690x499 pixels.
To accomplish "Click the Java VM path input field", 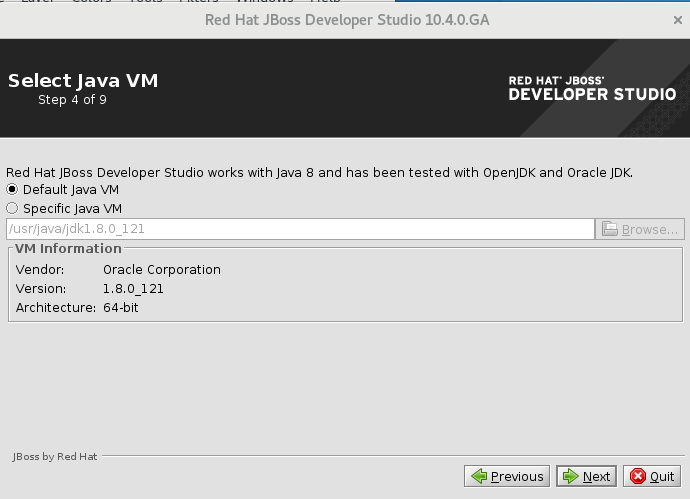I will pyautogui.click(x=301, y=229).
